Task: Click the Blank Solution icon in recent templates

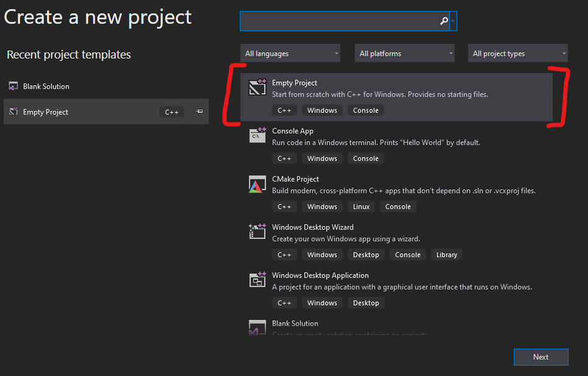Action: pyautogui.click(x=13, y=87)
